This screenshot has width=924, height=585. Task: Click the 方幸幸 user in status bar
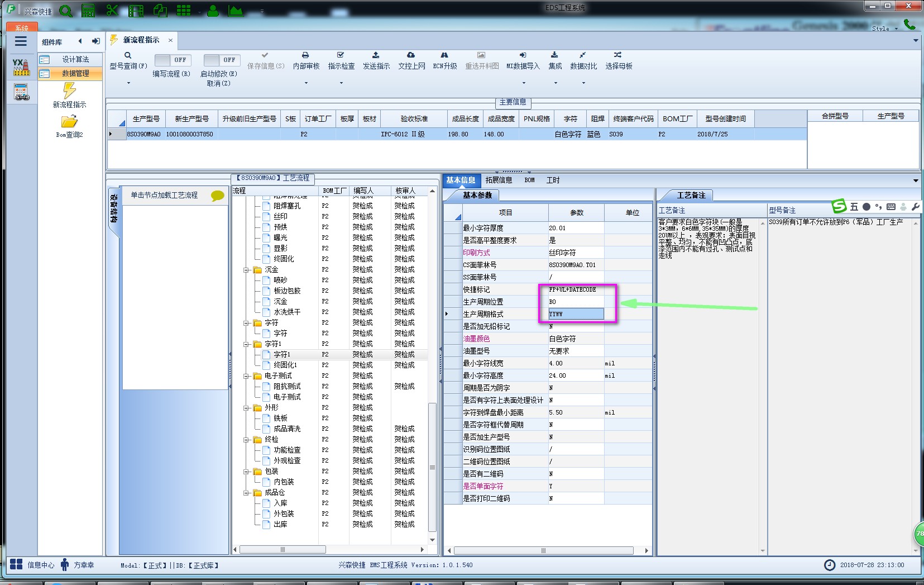[x=78, y=565]
